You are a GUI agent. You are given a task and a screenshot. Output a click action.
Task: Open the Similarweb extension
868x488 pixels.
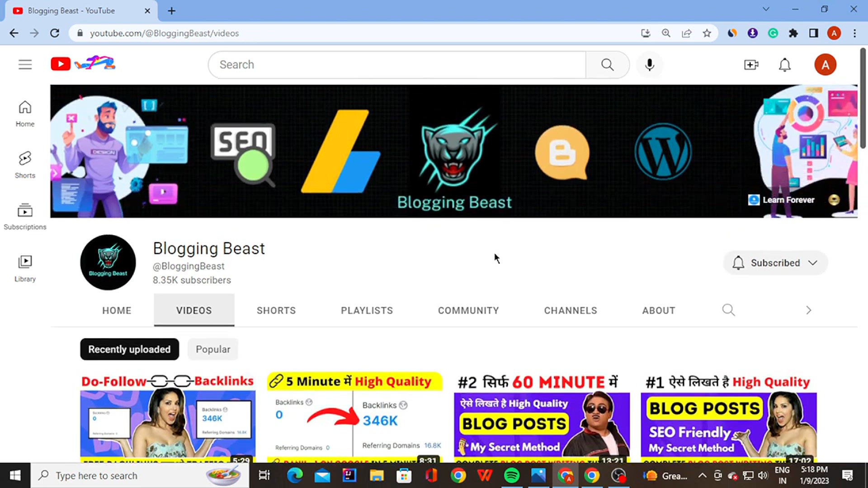coord(732,33)
